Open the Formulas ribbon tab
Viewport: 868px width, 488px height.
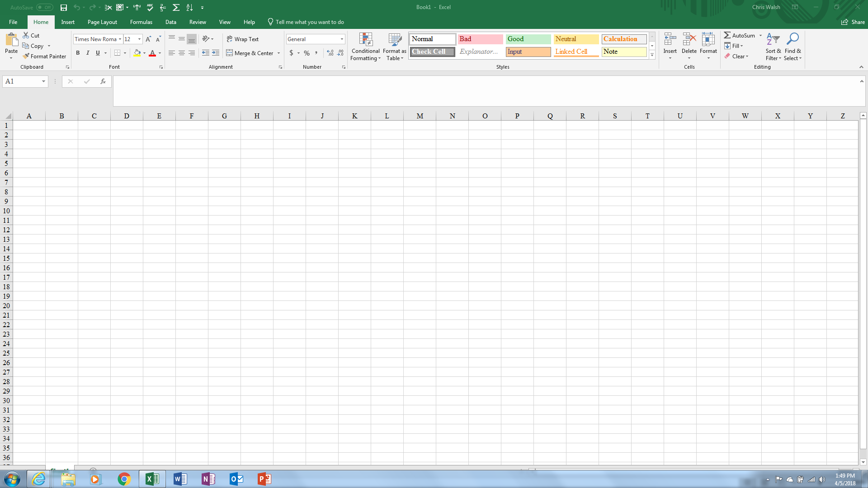pos(141,22)
